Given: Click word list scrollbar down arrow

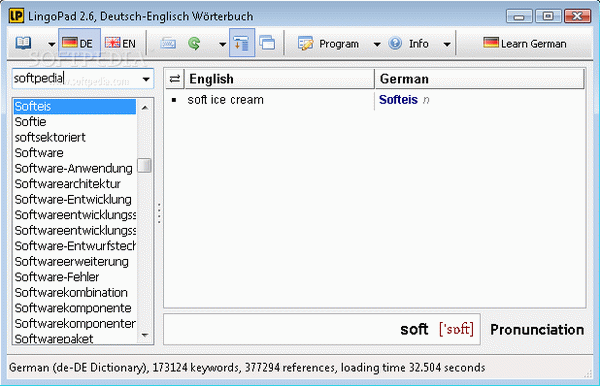Looking at the screenshot, I should [x=145, y=335].
